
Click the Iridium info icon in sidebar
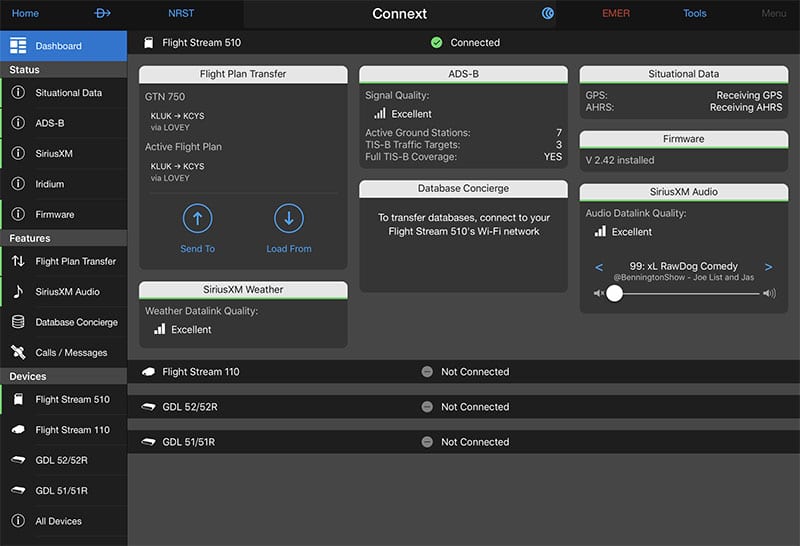pos(18,184)
